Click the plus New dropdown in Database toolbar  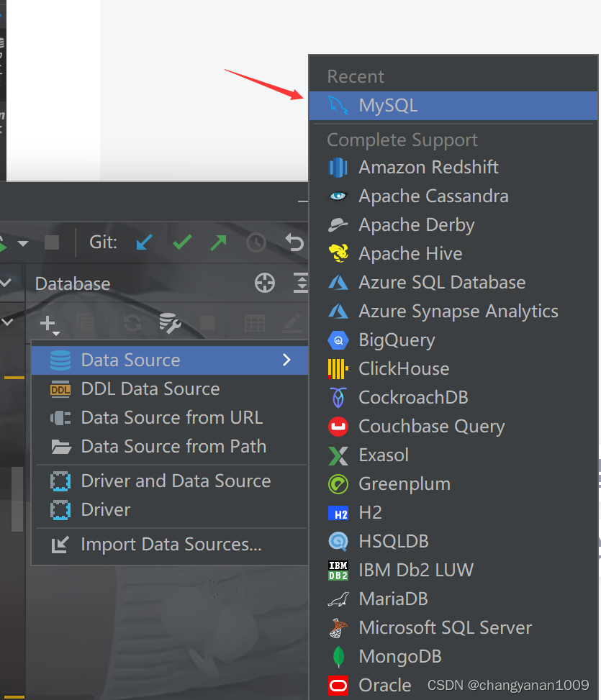coord(49,324)
